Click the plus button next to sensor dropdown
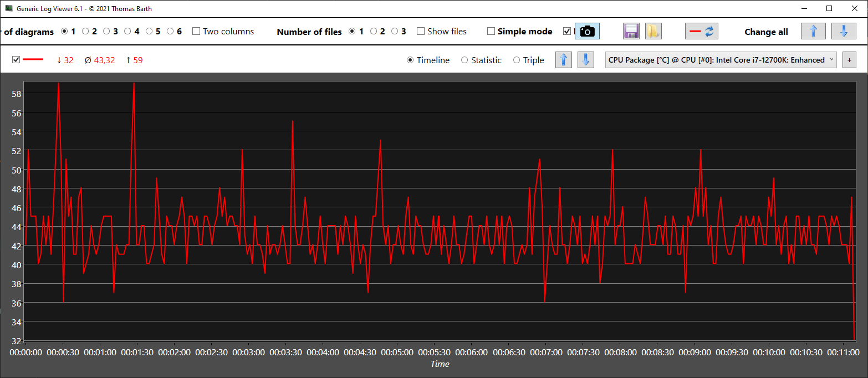The width and height of the screenshot is (868, 378). 849,60
